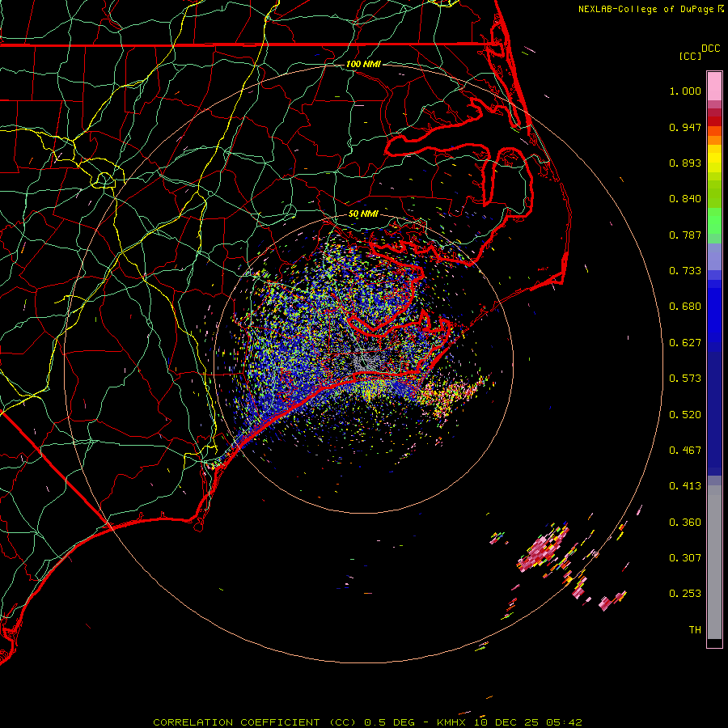Click the 100 NMI range ring label
The image size is (728, 728).
coord(363,64)
